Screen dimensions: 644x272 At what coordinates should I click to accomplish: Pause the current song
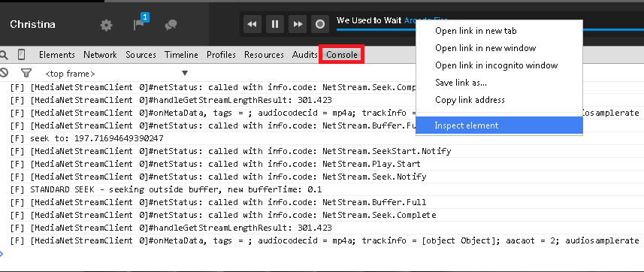click(x=275, y=24)
